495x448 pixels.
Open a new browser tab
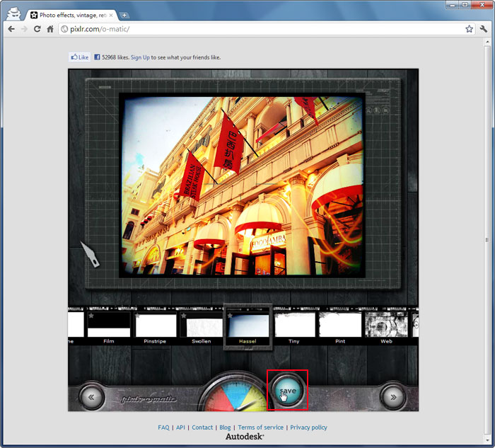tap(124, 15)
